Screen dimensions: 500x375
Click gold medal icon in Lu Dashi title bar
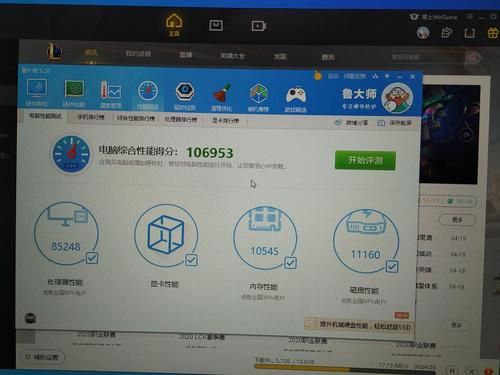click(x=318, y=76)
